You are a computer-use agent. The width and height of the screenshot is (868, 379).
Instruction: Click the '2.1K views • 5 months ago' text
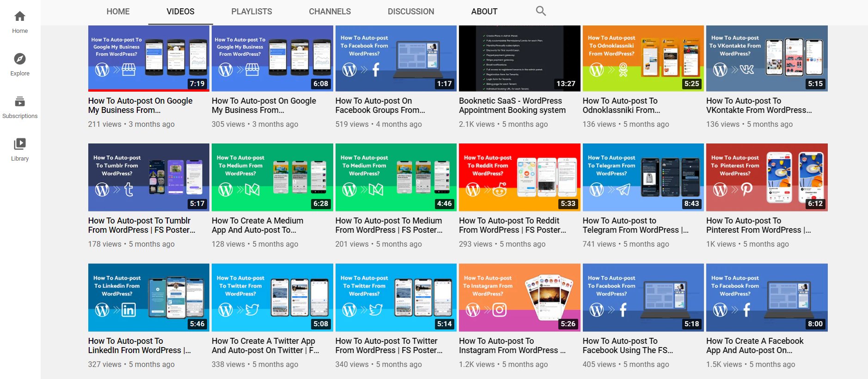pos(503,124)
